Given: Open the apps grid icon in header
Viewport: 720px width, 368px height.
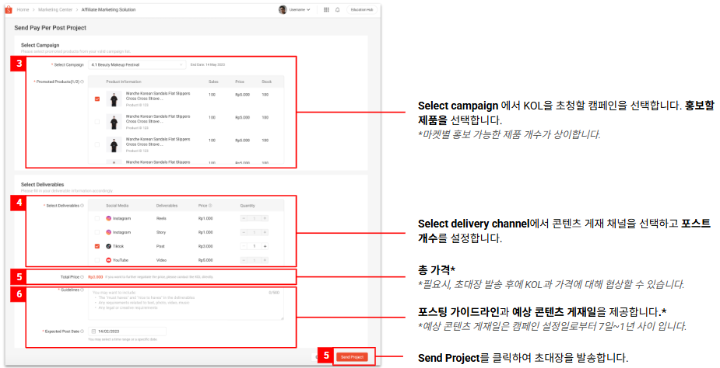Looking at the screenshot, I should (x=326, y=10).
